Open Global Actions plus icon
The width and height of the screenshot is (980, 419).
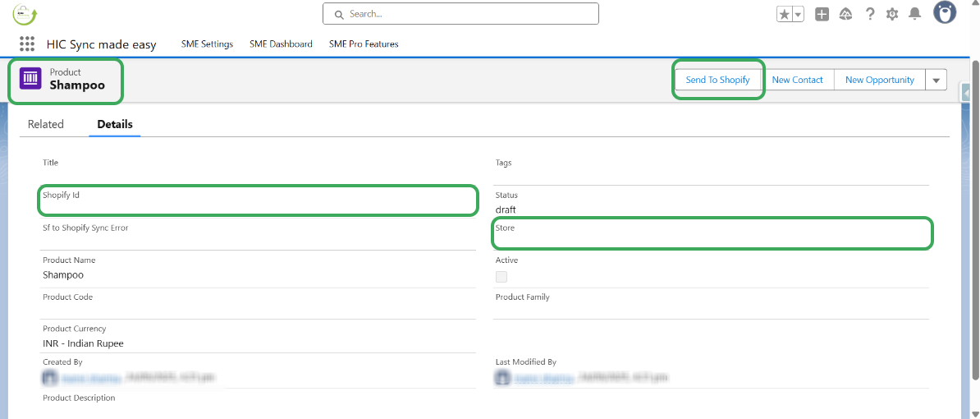point(822,14)
